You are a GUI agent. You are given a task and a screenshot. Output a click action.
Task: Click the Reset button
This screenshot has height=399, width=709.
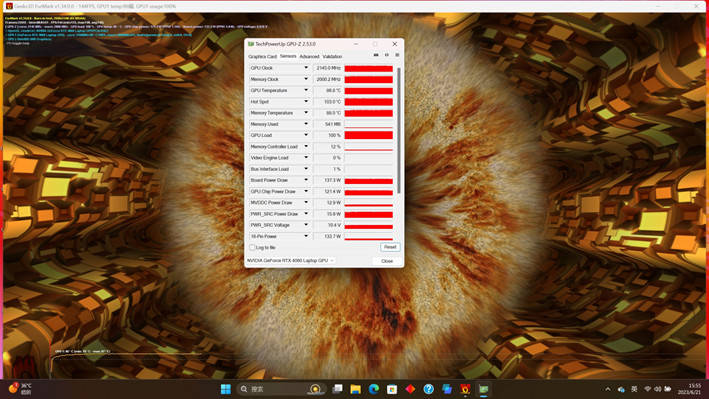[390, 247]
